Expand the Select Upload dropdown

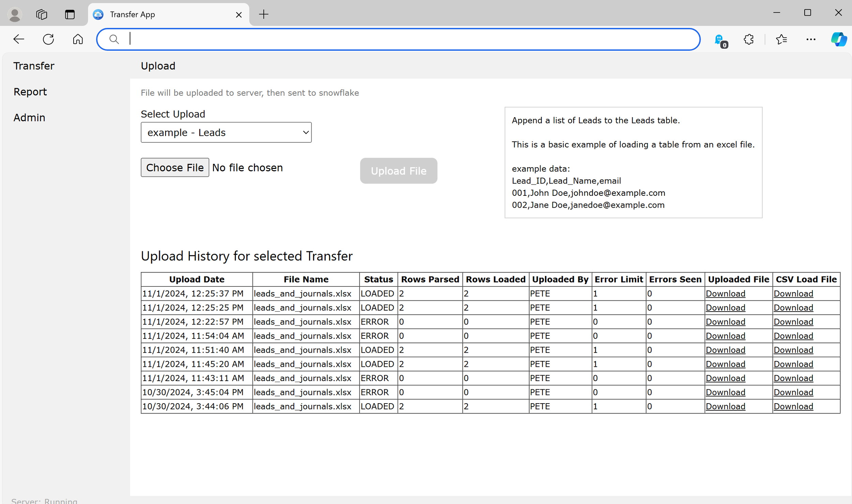[x=226, y=132]
